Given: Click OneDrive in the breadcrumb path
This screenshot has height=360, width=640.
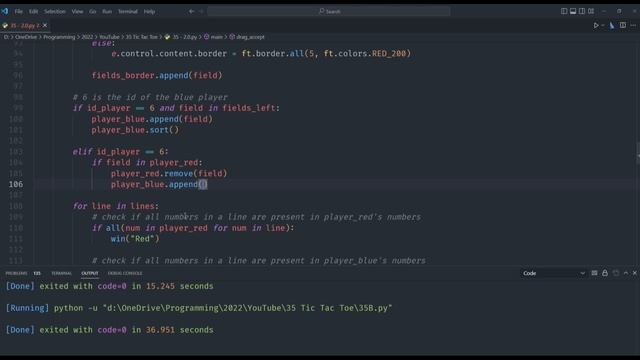Looking at the screenshot, I should point(26,37).
